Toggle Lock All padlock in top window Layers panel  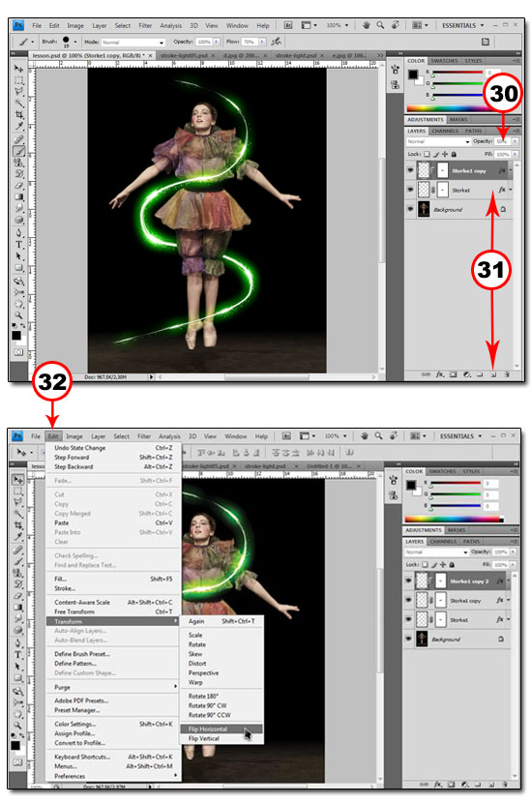click(x=454, y=154)
